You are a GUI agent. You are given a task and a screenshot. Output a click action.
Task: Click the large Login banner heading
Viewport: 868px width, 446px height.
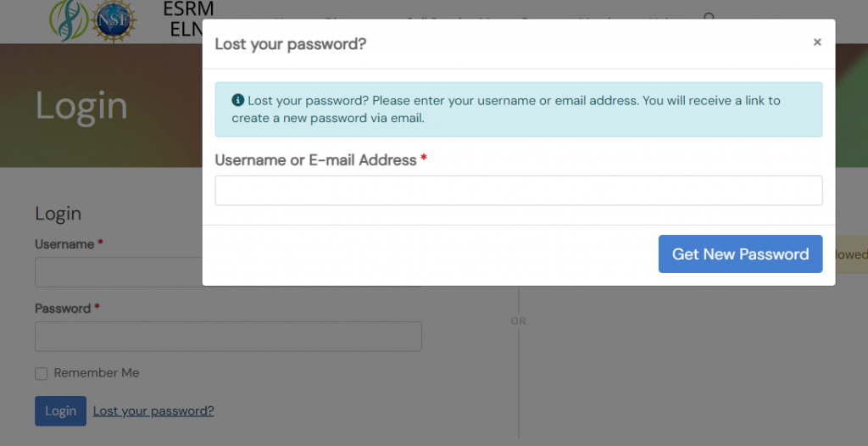(x=81, y=106)
